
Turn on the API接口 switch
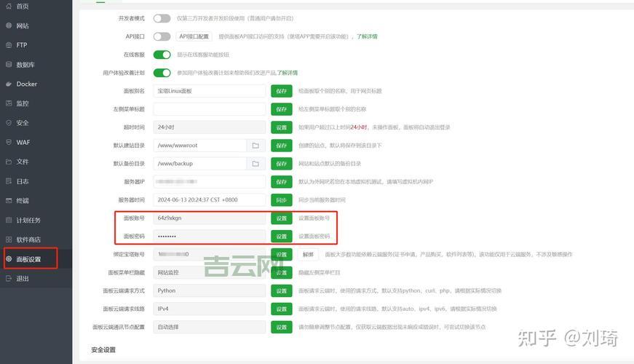pos(162,36)
